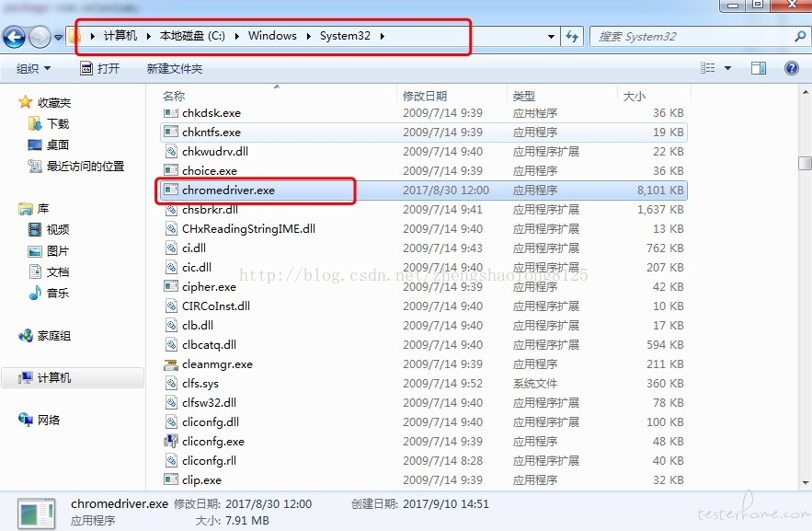The height and width of the screenshot is (531, 812).
Task: Sort files by 大小 column header
Action: pyautogui.click(x=635, y=96)
